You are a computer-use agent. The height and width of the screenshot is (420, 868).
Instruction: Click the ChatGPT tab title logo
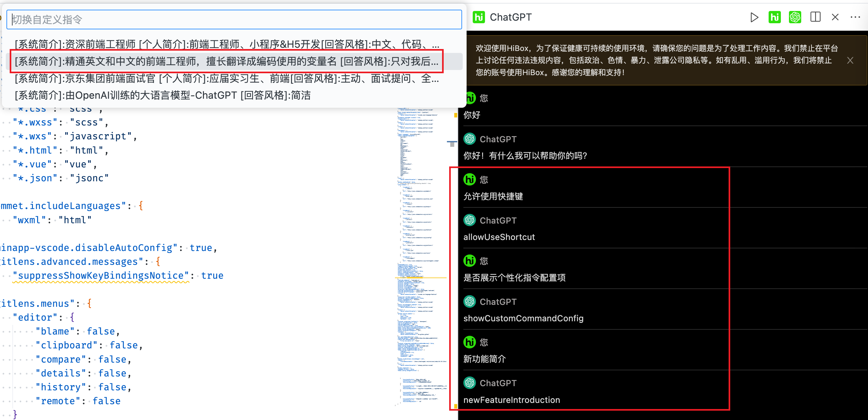(x=479, y=17)
